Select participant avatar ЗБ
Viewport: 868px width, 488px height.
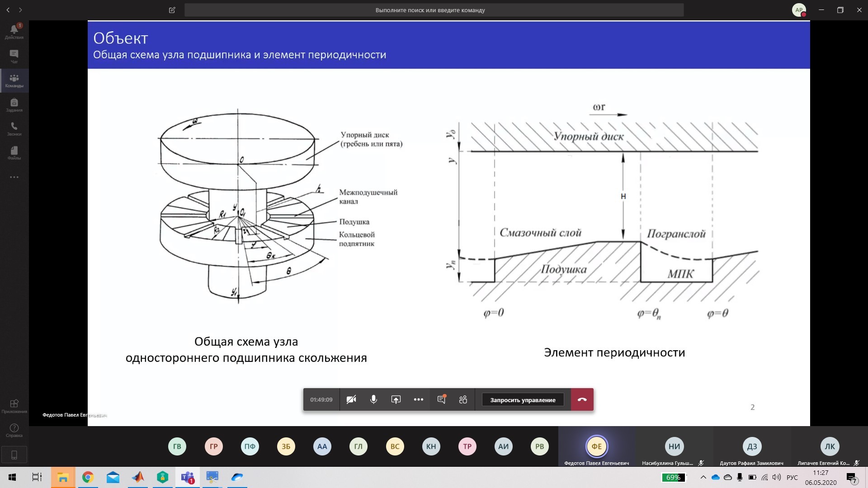[286, 446]
